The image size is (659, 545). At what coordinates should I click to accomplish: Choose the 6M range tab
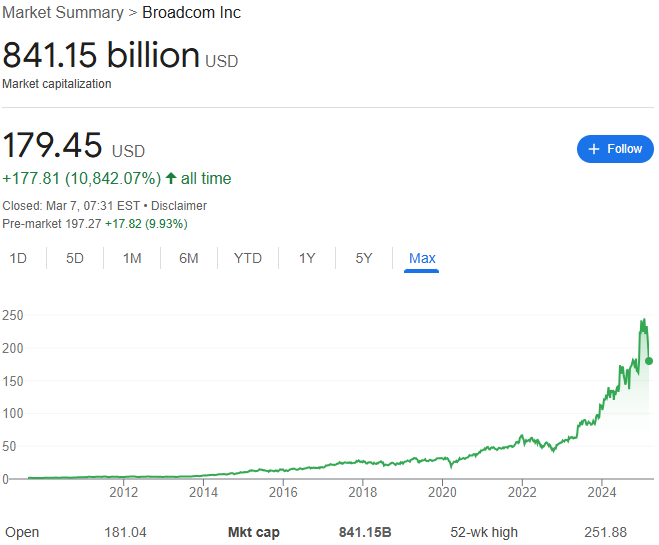coord(189,258)
